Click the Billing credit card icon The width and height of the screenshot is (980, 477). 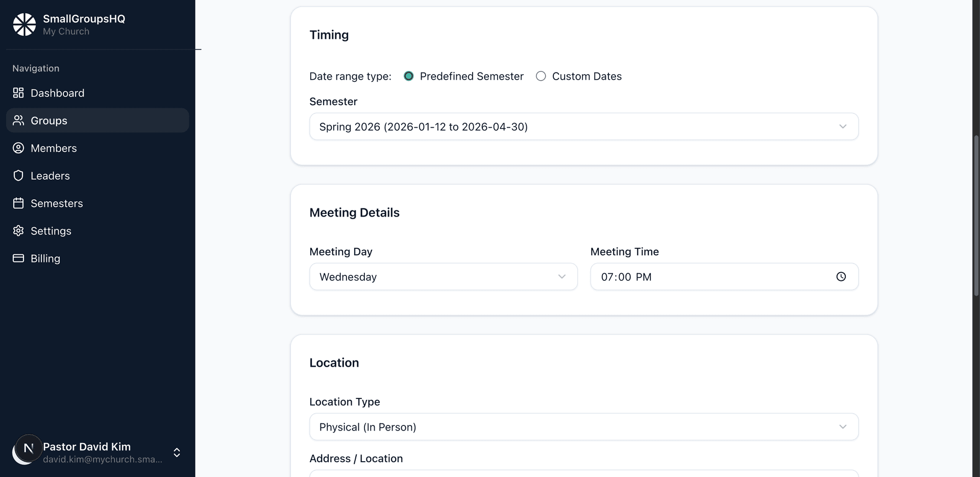18,258
